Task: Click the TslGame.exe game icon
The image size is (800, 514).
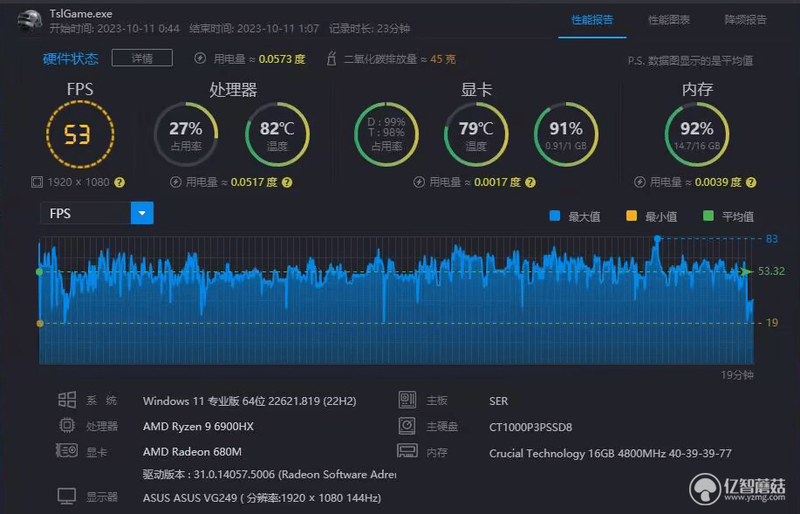Action: (29, 20)
